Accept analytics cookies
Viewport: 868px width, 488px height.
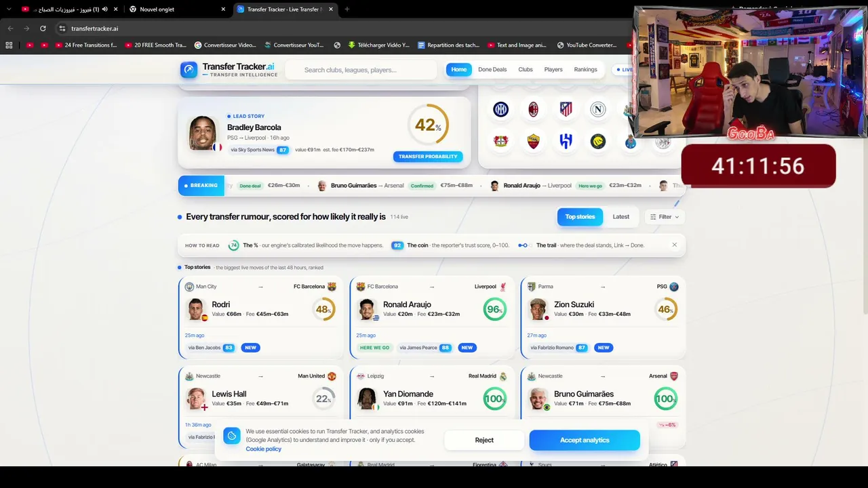(x=585, y=440)
